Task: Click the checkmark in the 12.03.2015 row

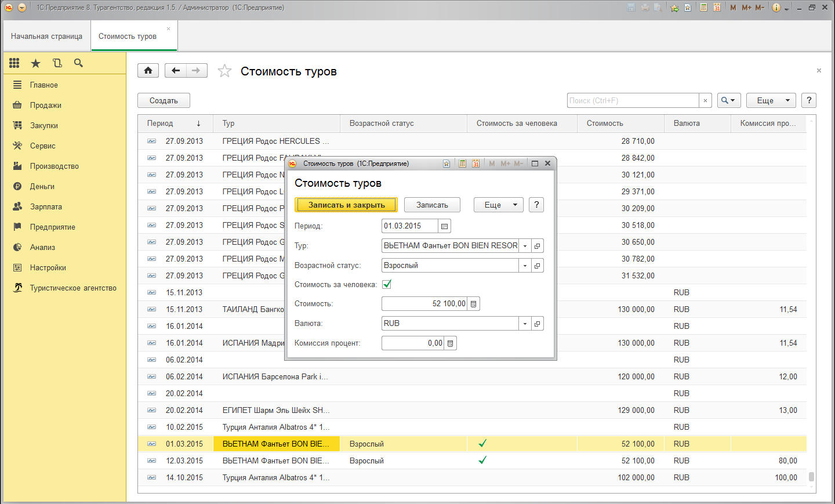Action: [482, 461]
